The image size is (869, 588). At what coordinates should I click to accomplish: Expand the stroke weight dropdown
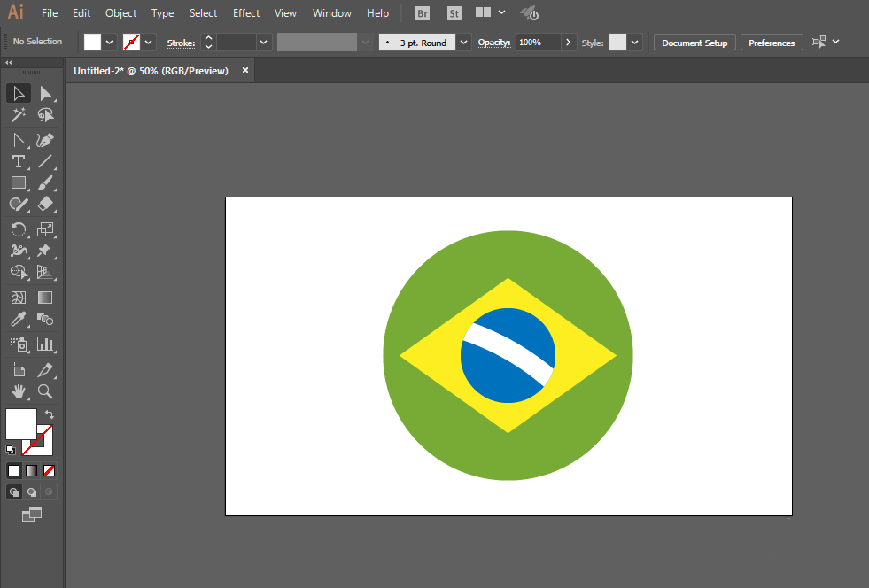click(264, 43)
